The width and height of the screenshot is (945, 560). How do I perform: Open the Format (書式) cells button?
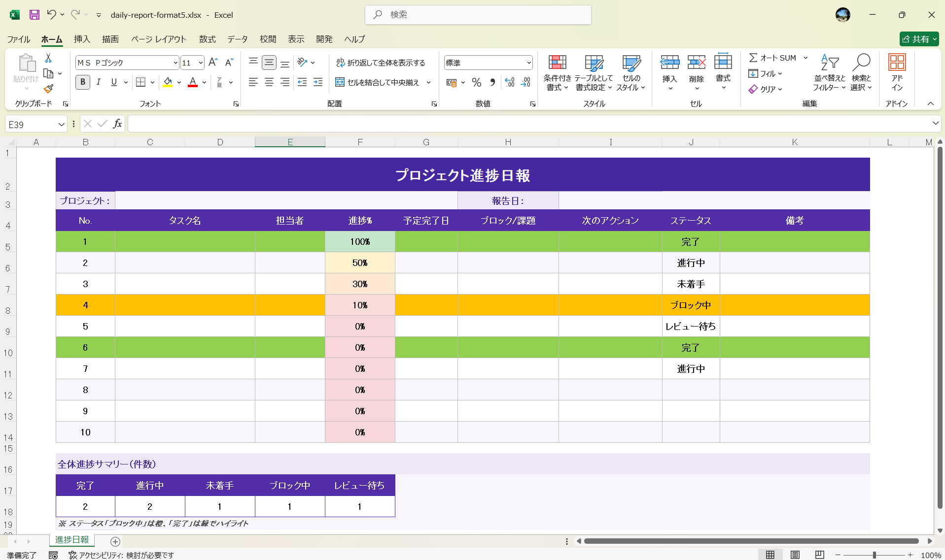click(723, 71)
